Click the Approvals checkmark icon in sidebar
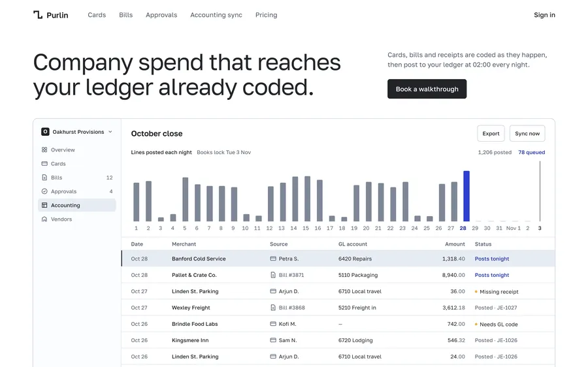 (x=44, y=191)
